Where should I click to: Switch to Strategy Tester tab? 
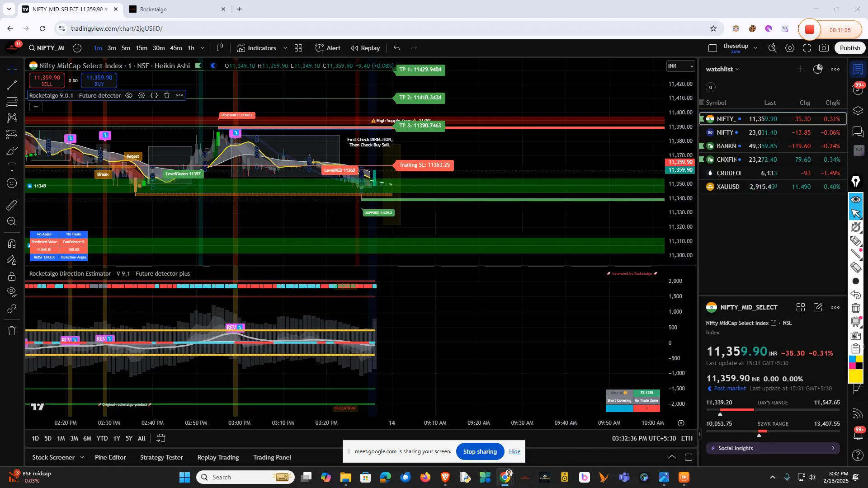point(161,457)
